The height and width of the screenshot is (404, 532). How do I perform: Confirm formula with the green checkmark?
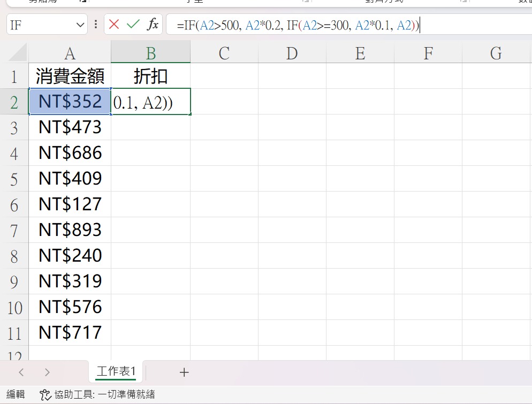[x=133, y=25]
